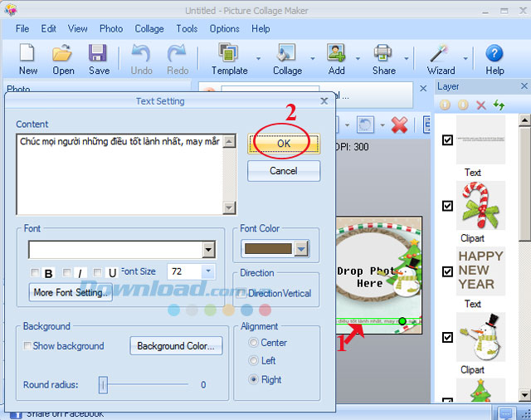Enable the Underline checkbox
The height and width of the screenshot is (420, 531).
[97, 272]
